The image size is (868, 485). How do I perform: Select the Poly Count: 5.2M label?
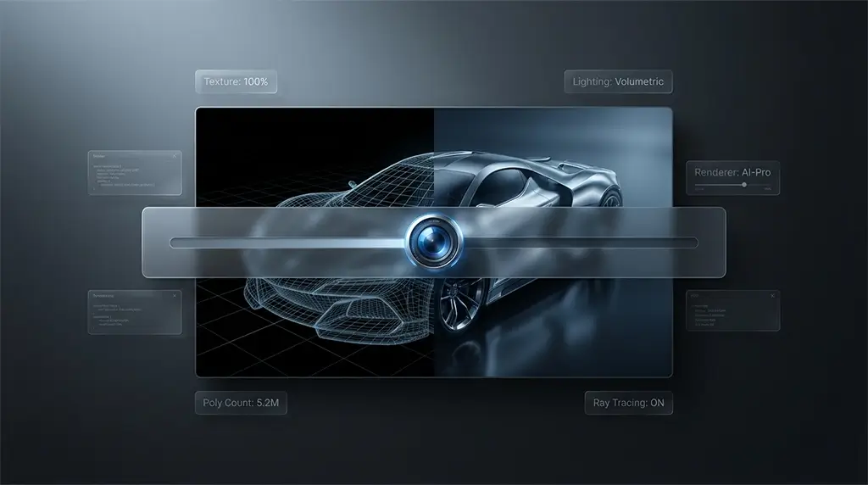(x=242, y=404)
